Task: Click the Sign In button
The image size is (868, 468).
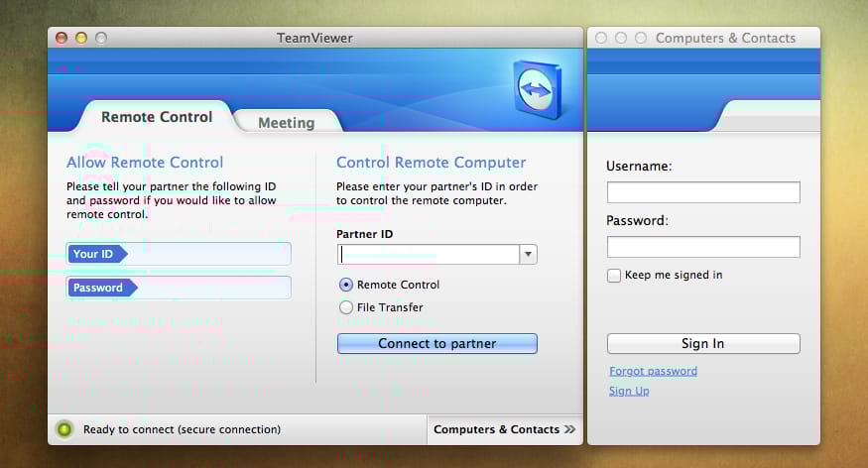Action: [x=703, y=343]
